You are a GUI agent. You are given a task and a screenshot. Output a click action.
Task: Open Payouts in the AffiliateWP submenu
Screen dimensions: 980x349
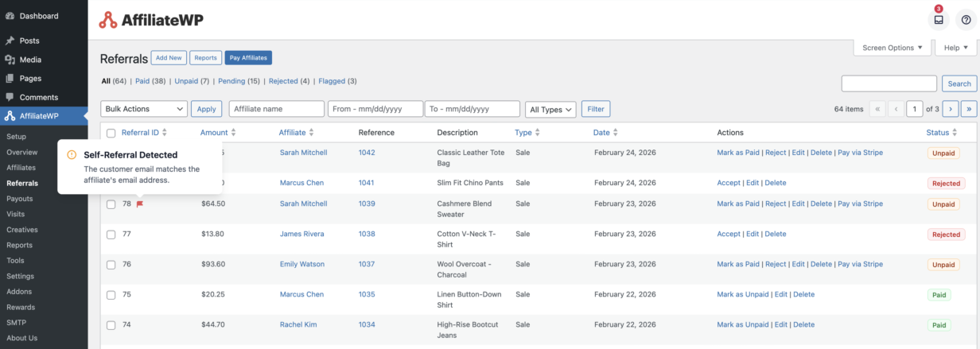pyautogui.click(x=19, y=199)
